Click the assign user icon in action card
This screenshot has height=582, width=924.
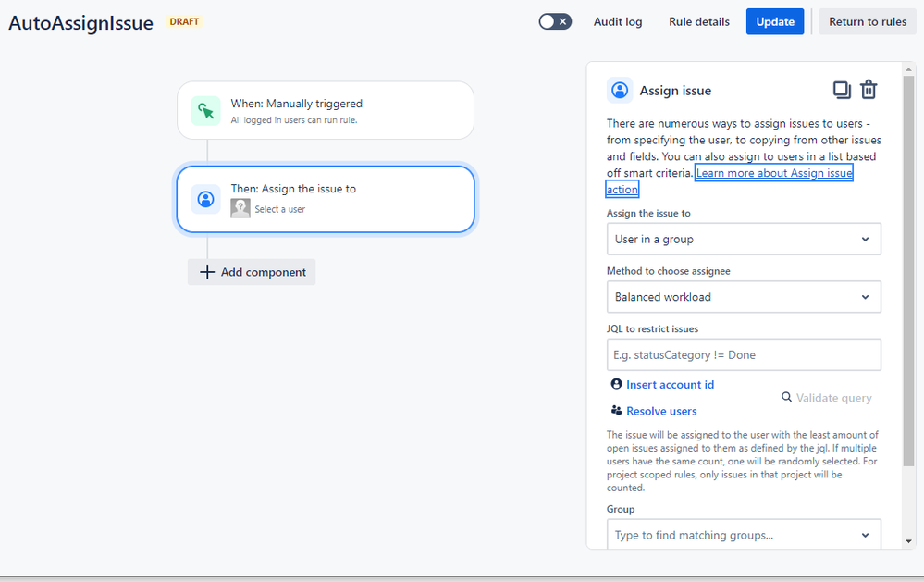pos(205,199)
